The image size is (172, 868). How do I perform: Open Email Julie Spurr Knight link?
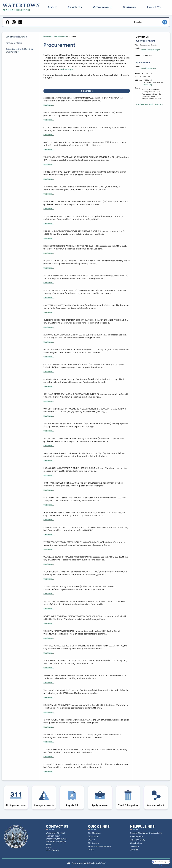150,50
